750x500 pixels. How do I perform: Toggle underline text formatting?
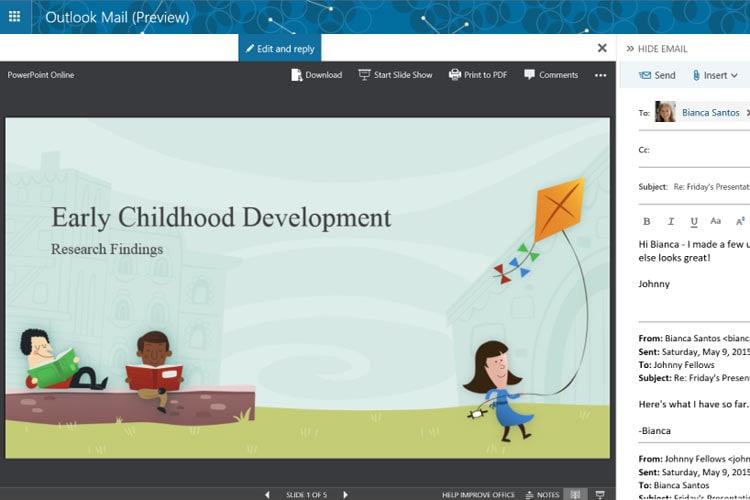(693, 221)
